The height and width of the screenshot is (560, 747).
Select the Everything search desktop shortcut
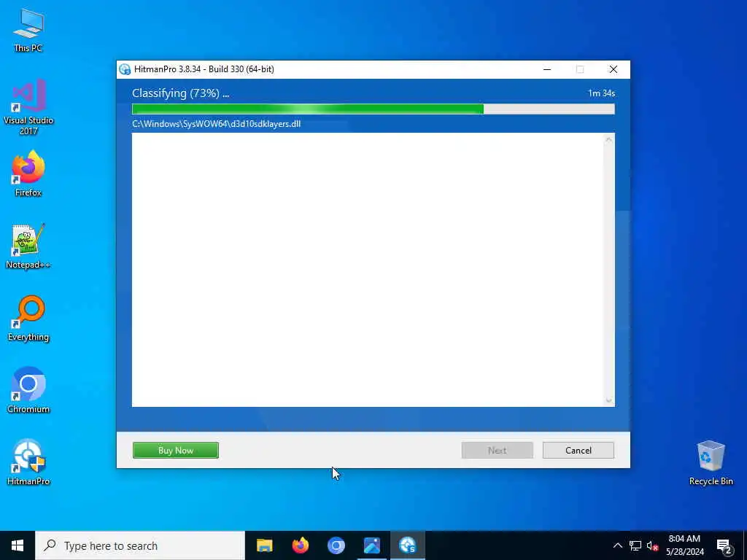(28, 318)
